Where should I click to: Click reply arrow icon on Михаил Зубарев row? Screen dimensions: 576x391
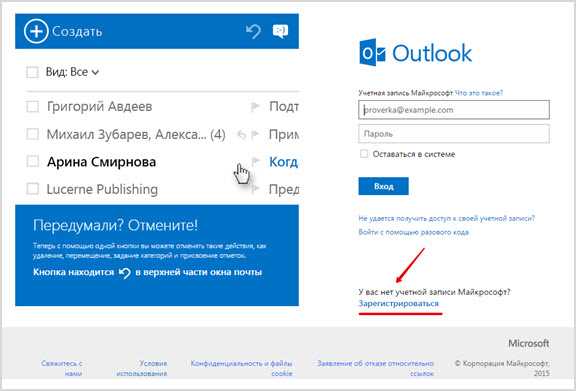(x=242, y=135)
